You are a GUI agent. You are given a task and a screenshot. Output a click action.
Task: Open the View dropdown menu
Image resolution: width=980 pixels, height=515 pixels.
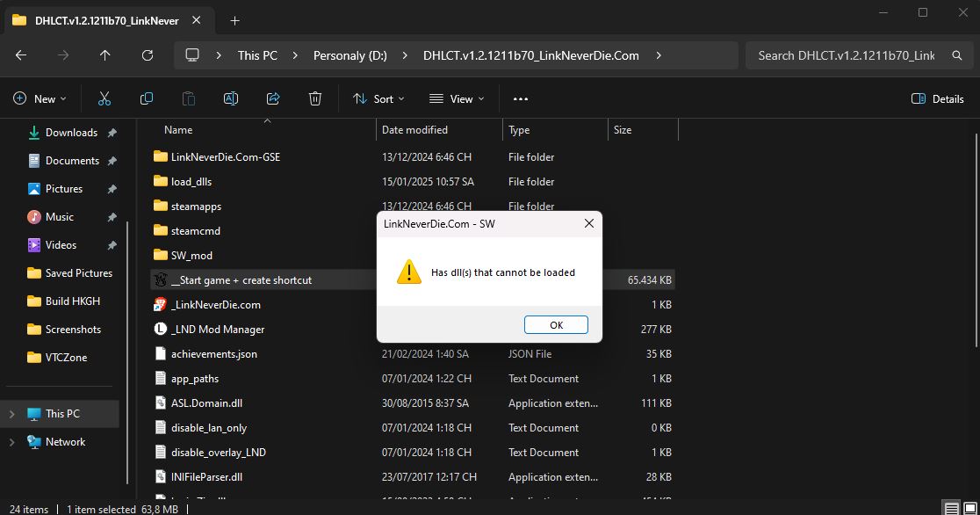pos(457,98)
